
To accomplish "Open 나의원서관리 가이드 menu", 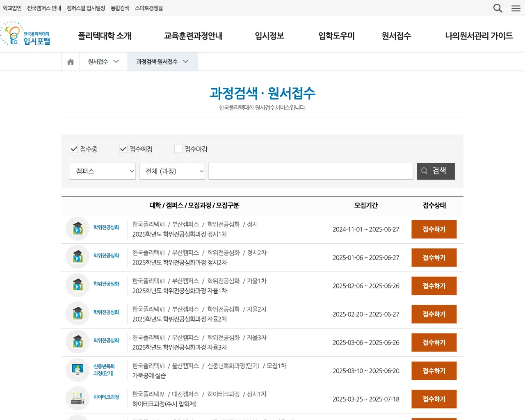I will point(479,36).
